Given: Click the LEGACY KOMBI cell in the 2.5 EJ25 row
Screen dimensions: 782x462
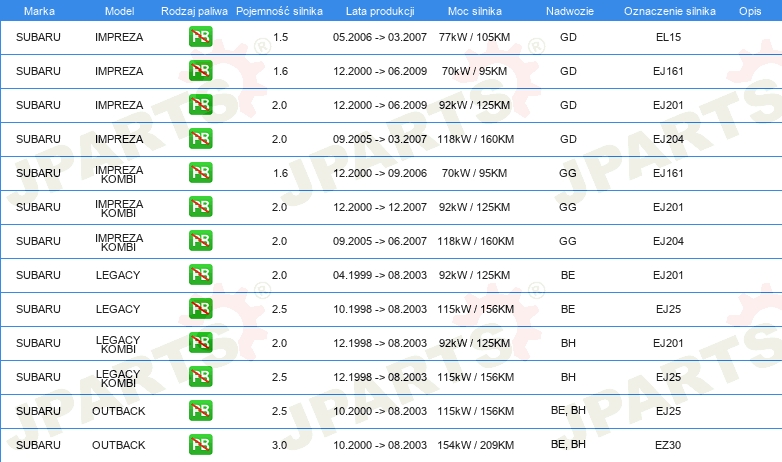Looking at the screenshot, I should pos(118,378).
